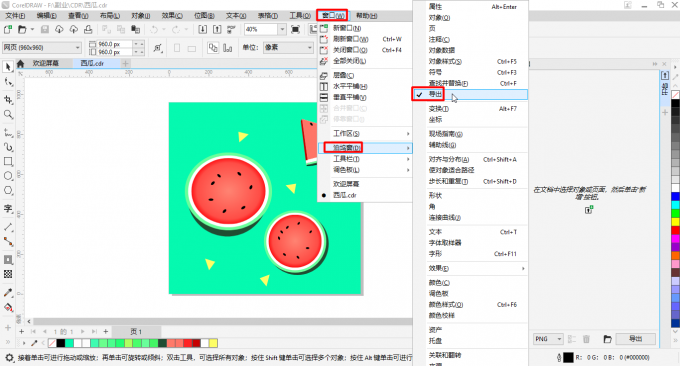Image resolution: width=680 pixels, height=366 pixels.
Task: Expand the 调色板(L) submenu
Action: [365, 170]
